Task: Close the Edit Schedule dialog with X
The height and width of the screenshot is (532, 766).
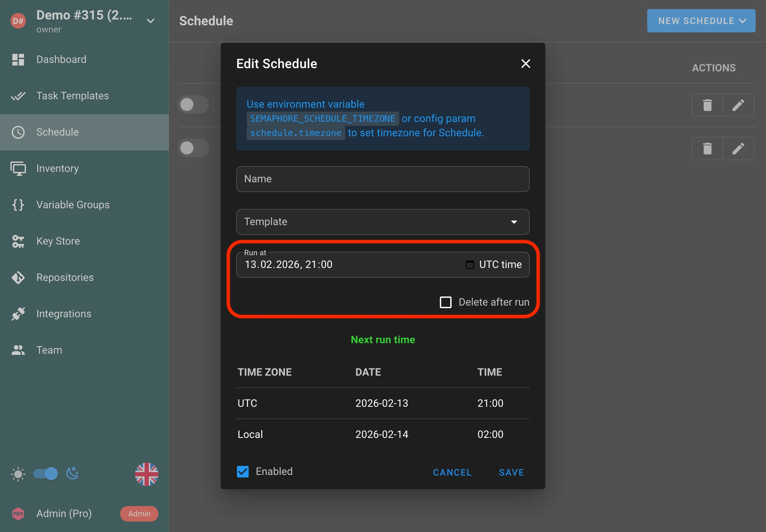Action: tap(525, 64)
